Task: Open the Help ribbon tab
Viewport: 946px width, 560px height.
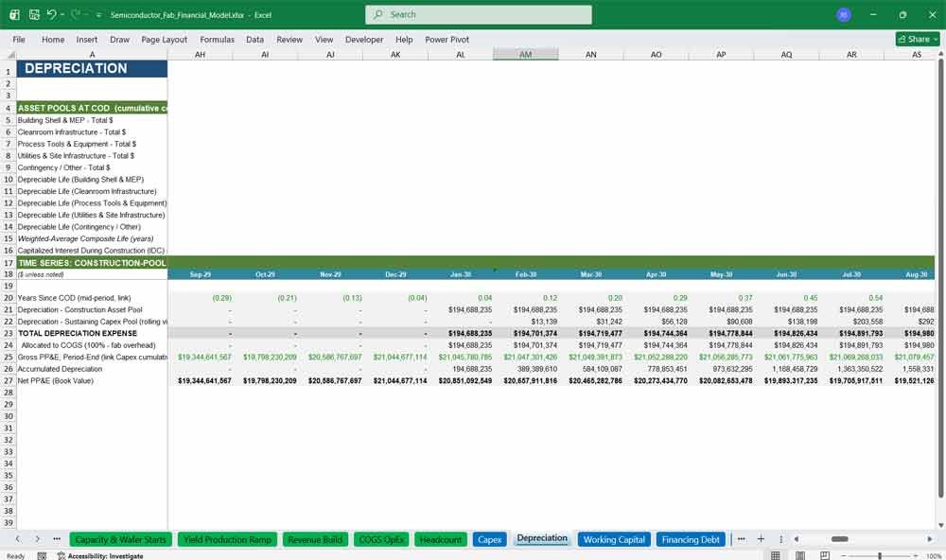Action: pos(404,39)
